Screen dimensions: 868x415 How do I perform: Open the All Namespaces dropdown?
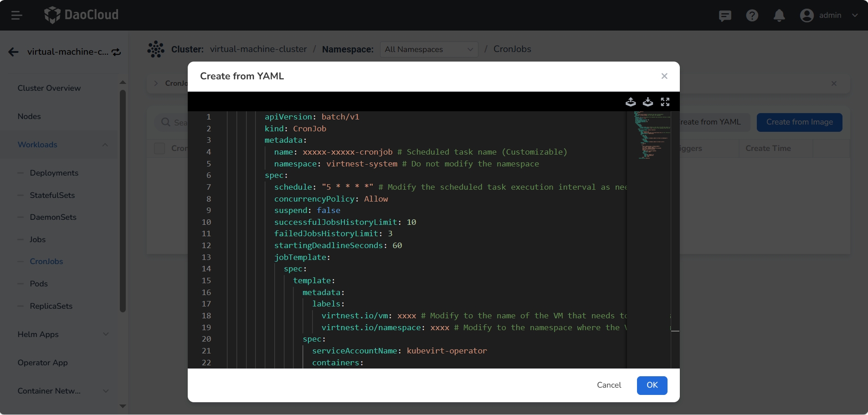(428, 49)
